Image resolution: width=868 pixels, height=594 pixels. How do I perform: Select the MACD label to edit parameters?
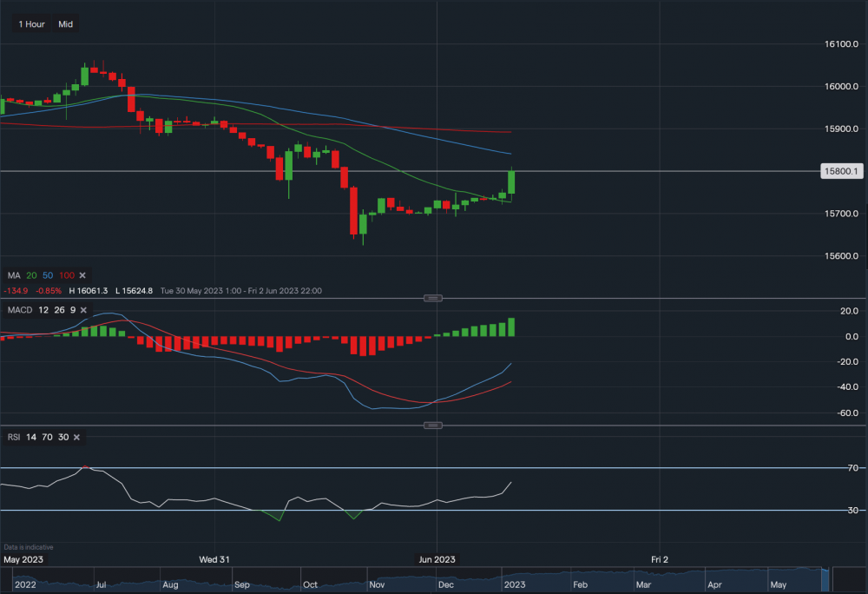20,310
